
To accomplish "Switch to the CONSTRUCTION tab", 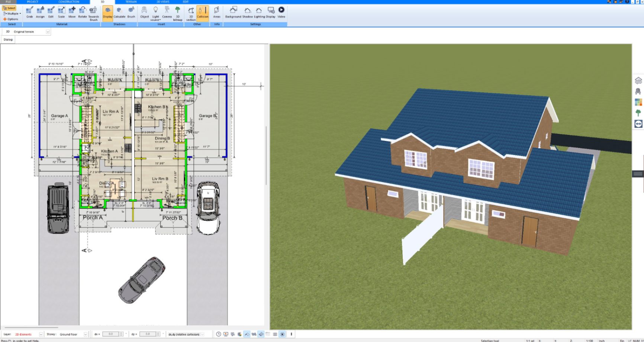I will tap(69, 2).
